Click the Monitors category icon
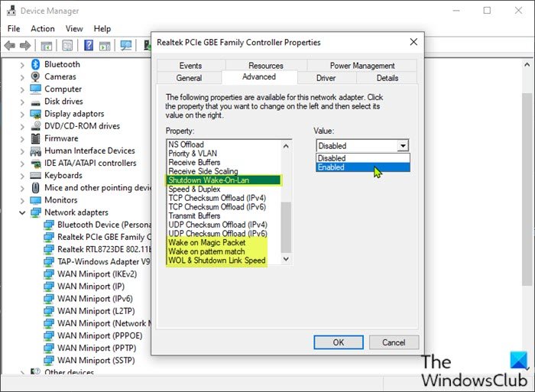The image size is (535, 392). point(35,200)
